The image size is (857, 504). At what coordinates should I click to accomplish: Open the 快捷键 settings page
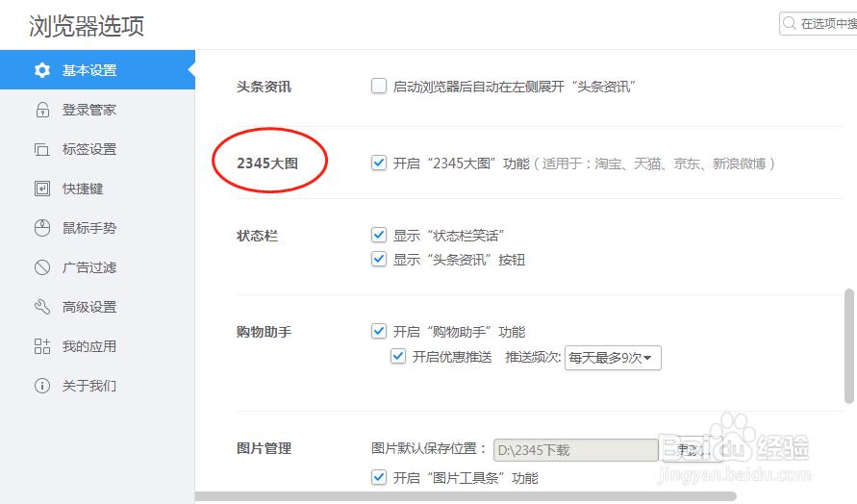[x=97, y=189]
